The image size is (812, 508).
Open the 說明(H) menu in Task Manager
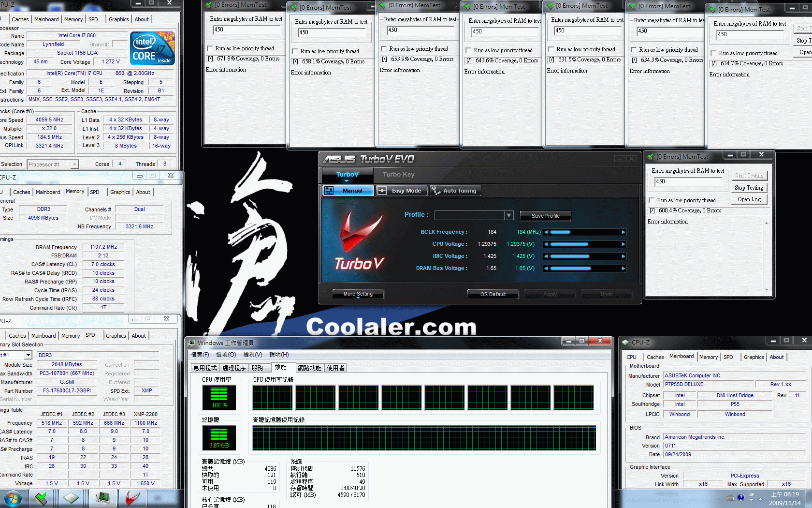[279, 355]
